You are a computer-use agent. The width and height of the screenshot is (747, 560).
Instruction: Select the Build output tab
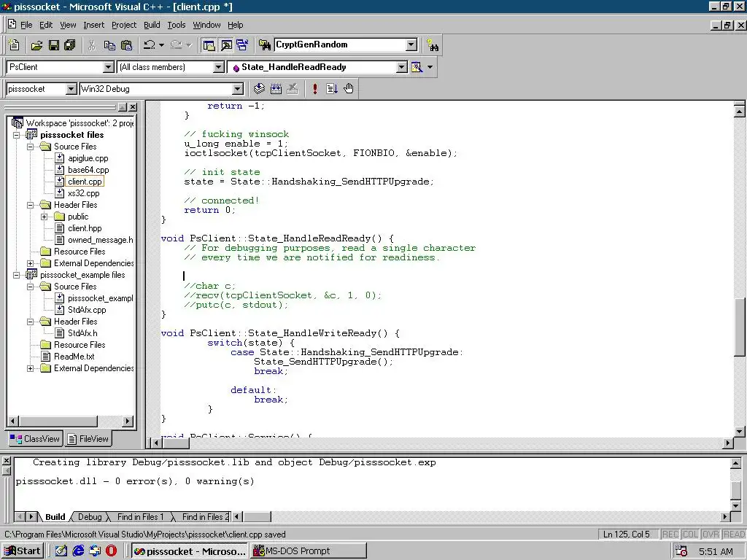click(x=55, y=517)
